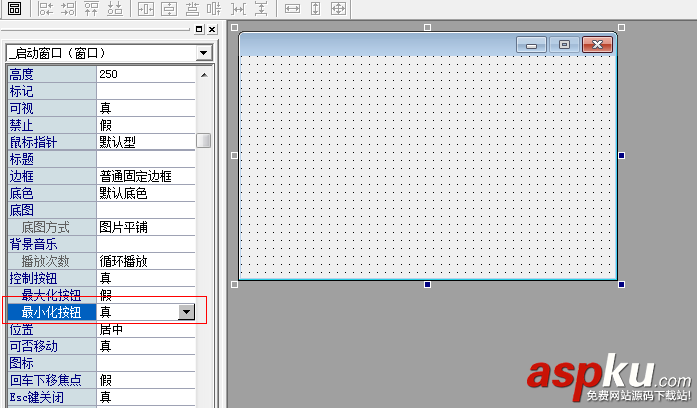Click the property list scroll-up arrow
The width and height of the screenshot is (697, 408).
tap(204, 75)
